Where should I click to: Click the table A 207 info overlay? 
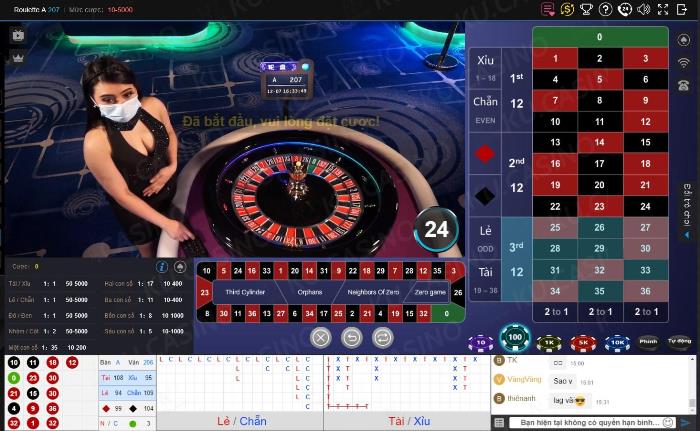click(287, 80)
